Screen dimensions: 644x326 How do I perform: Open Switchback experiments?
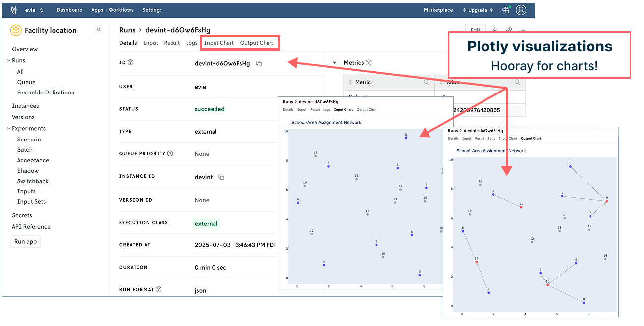tap(33, 181)
